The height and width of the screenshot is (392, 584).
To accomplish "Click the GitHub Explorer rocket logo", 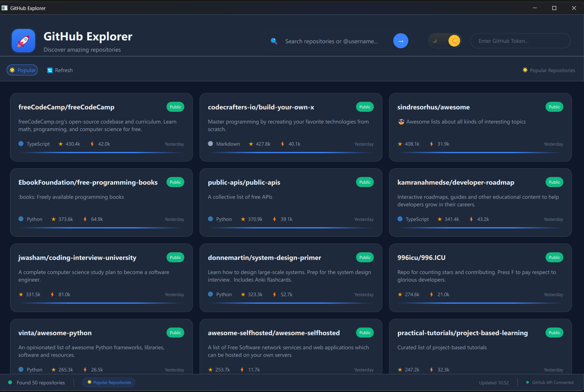I will point(23,40).
